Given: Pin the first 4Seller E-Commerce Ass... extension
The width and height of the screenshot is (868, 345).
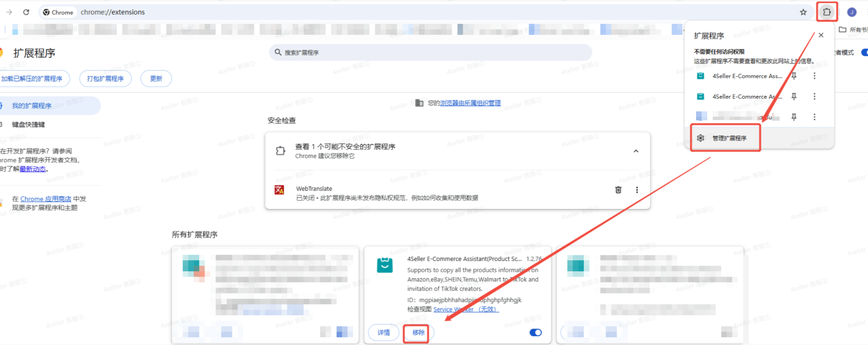Looking at the screenshot, I should [794, 76].
